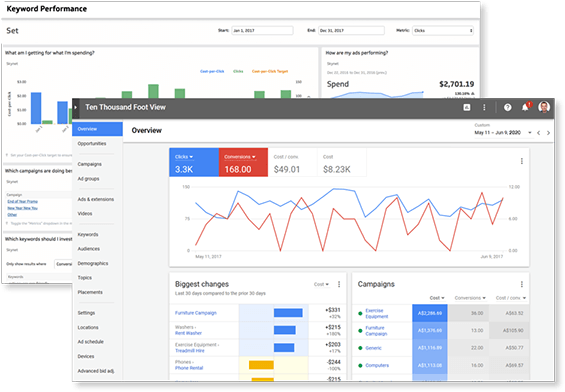The image size is (565, 392).
Task: Open the Exercise Equipment campaign link
Action: point(377,313)
